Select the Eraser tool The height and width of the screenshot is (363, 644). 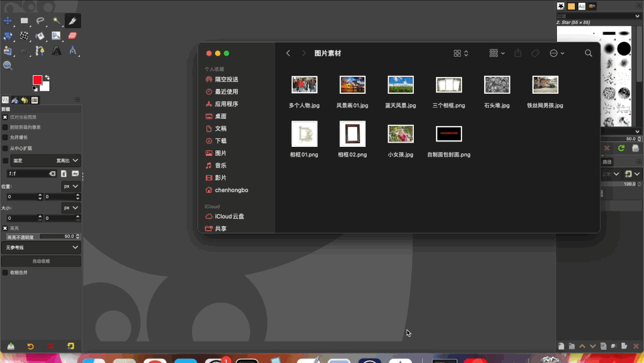click(x=72, y=36)
